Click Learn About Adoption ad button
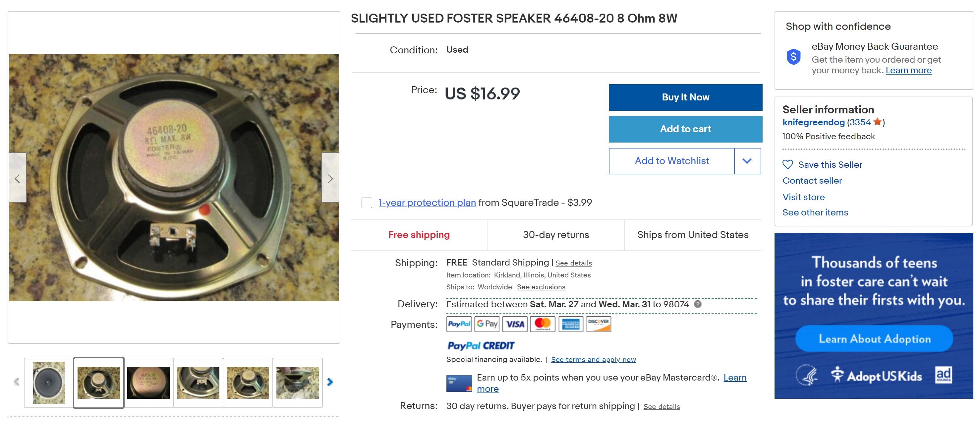The width and height of the screenshot is (980, 421). (874, 338)
